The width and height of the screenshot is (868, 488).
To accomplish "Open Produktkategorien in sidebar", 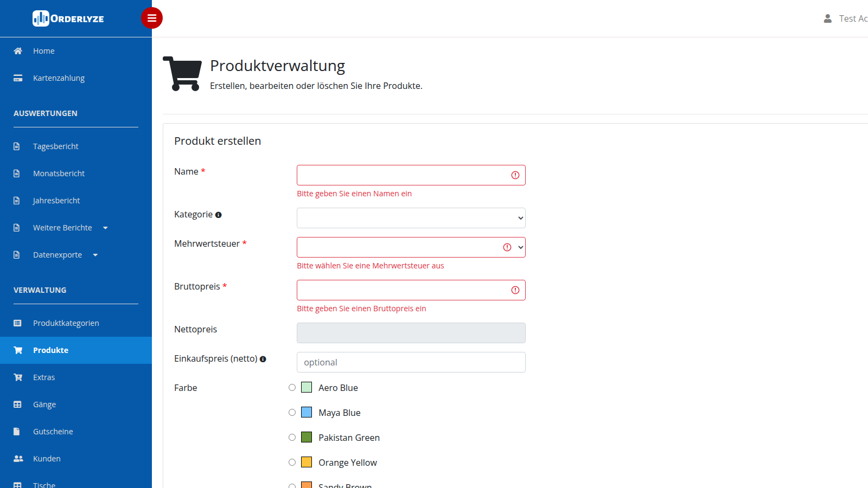I will 66,323.
